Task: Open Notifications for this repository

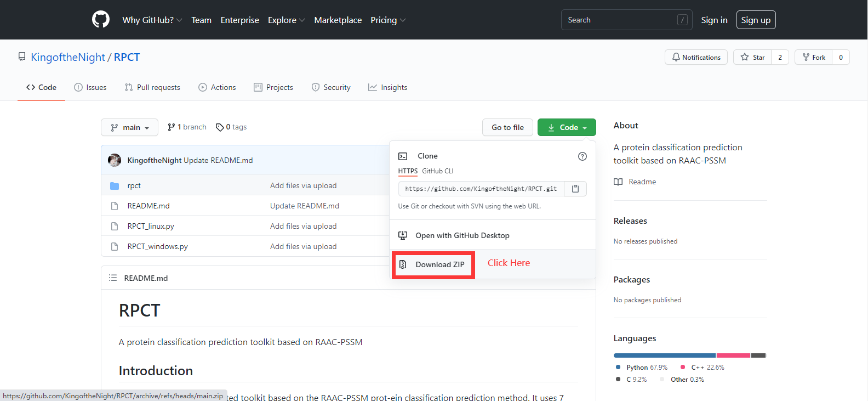Action: point(696,57)
